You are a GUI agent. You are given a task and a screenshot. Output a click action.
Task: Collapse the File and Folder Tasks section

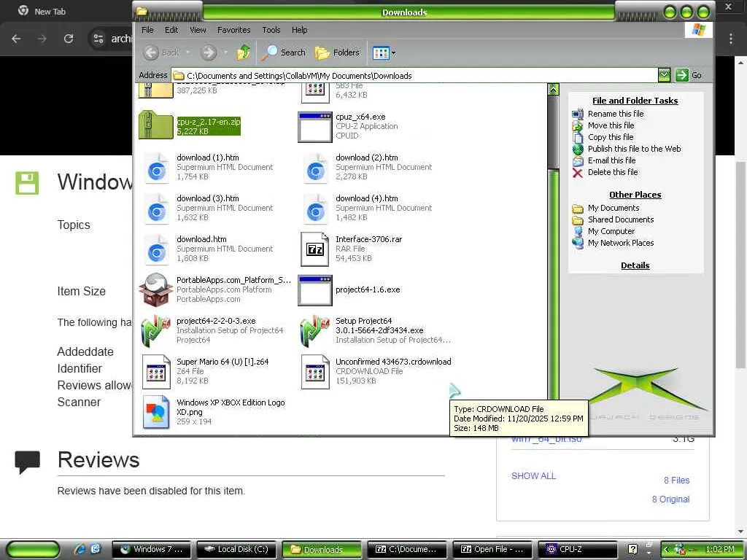tap(635, 101)
